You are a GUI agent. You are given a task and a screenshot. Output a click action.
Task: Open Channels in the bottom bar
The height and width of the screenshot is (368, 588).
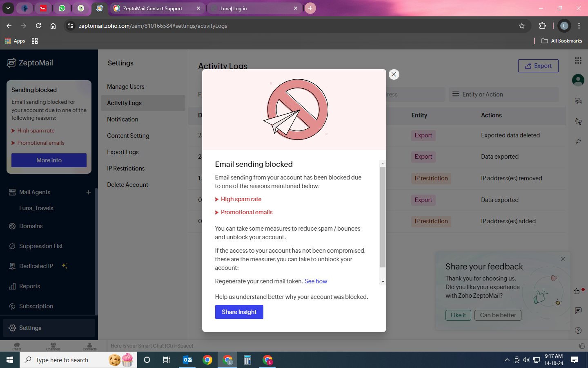[x=53, y=346]
